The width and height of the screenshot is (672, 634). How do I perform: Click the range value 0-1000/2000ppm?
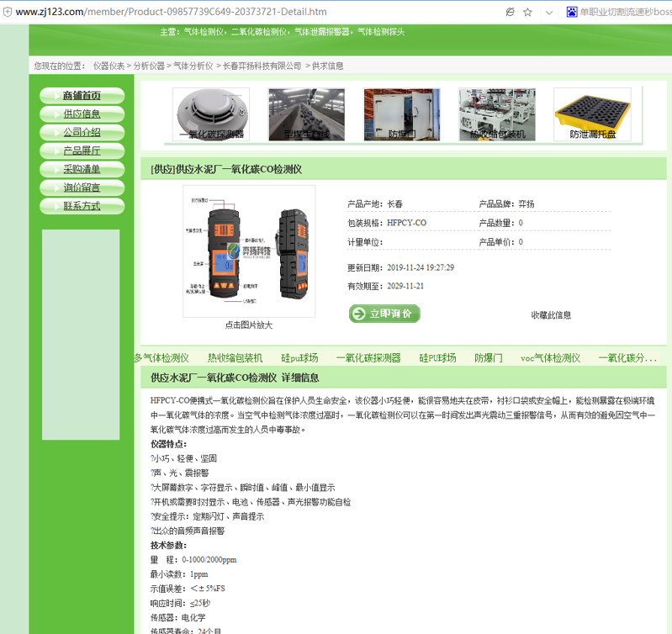(x=209, y=560)
